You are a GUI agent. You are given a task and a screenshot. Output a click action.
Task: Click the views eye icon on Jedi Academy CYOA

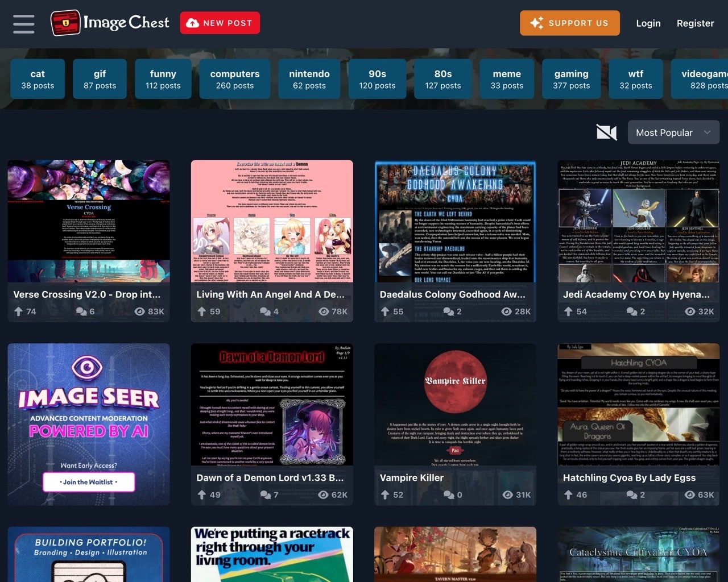pyautogui.click(x=690, y=311)
